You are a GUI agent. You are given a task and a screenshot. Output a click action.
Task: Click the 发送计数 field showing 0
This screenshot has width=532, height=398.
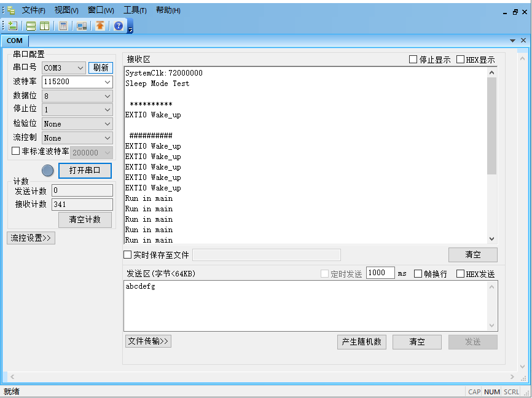[x=82, y=190]
